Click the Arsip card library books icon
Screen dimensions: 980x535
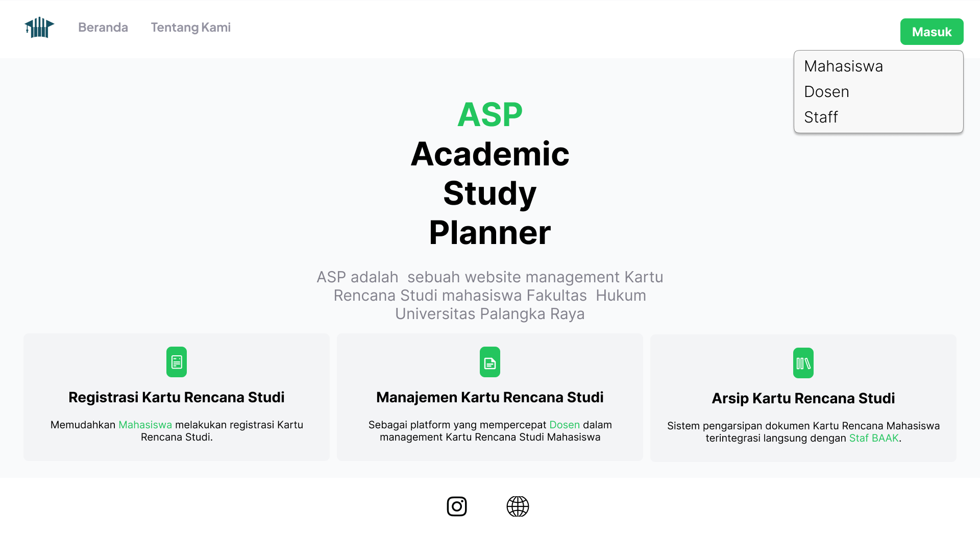pos(803,363)
